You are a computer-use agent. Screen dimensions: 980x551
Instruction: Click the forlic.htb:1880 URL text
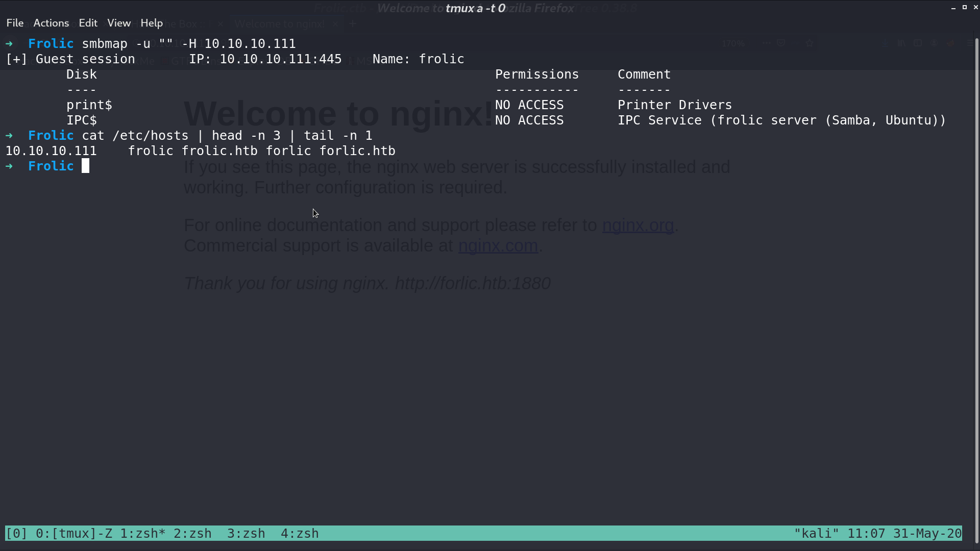pos(473,283)
